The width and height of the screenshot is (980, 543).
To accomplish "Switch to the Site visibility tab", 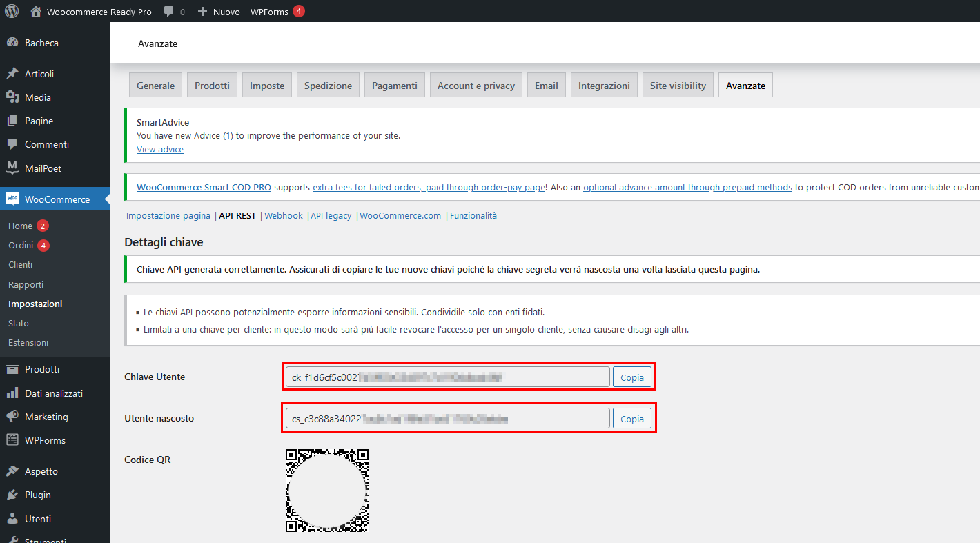I will pos(678,86).
